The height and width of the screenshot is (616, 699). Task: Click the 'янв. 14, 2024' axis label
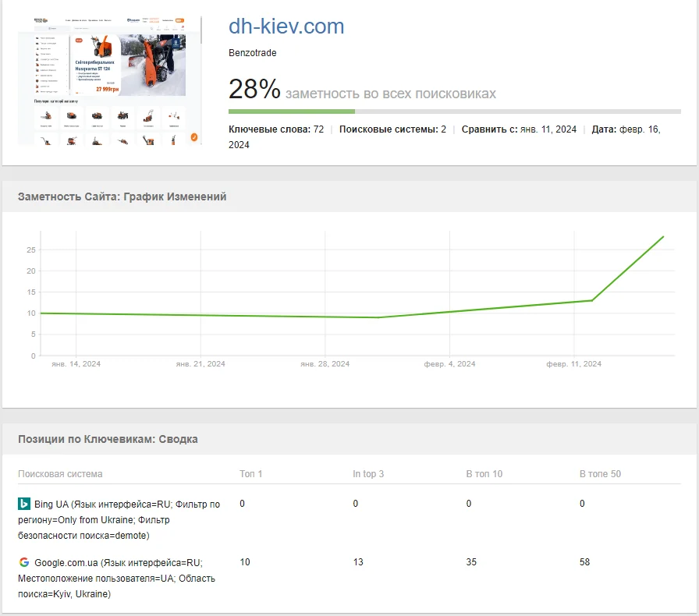[76, 363]
